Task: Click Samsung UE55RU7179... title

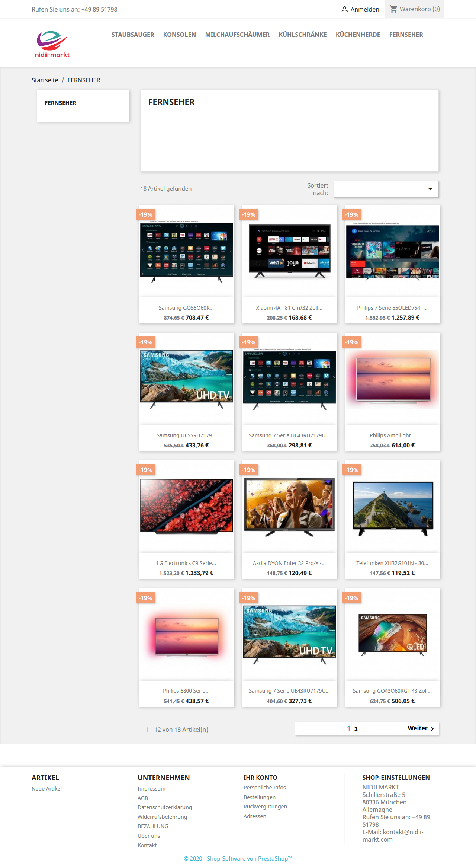Action: [186, 435]
